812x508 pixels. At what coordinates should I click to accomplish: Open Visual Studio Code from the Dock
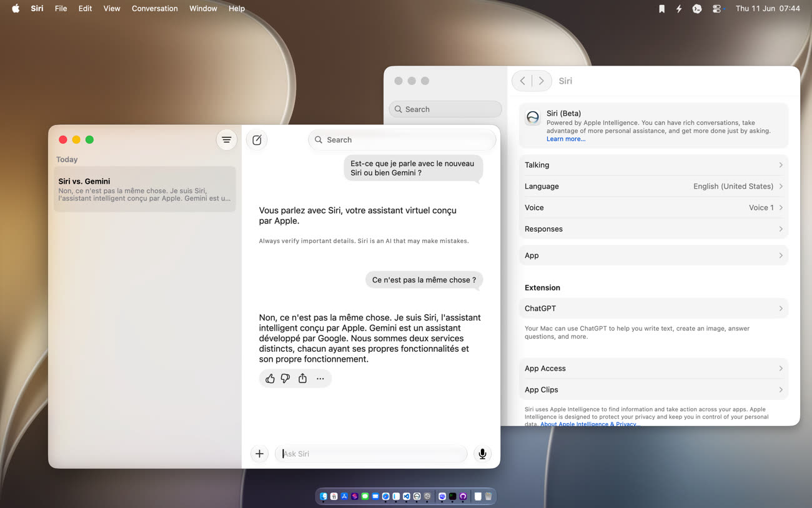click(x=407, y=496)
